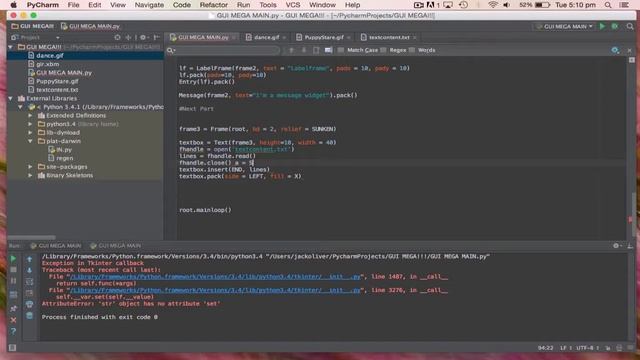Select first GUI MEGA MAIN run tab

(56, 246)
